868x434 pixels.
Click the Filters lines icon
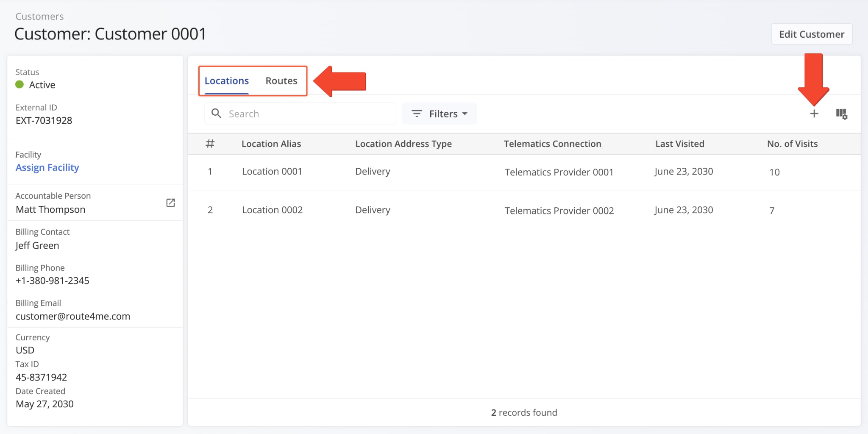417,114
